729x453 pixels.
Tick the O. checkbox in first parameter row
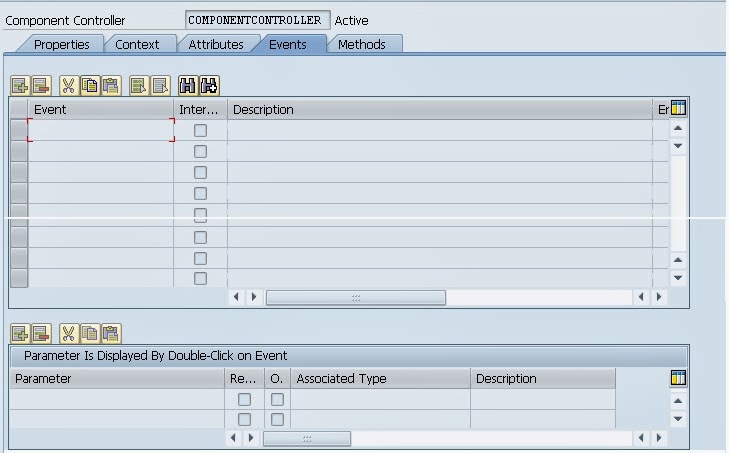pos(277,400)
